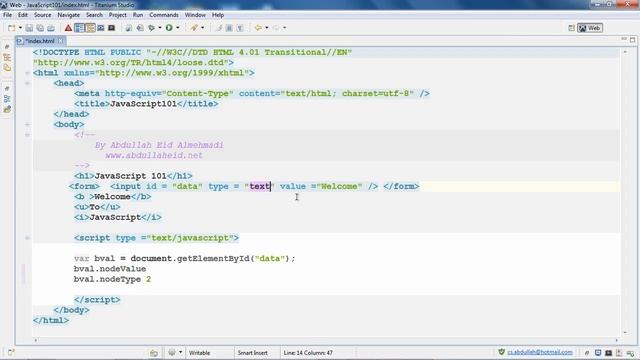Click the gold pencil-like toolbar icon

[x=194, y=28]
